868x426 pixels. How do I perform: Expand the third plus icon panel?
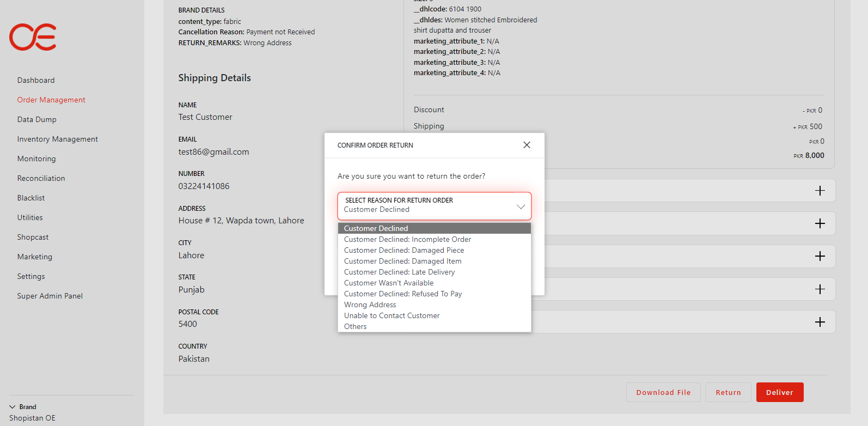(820, 256)
